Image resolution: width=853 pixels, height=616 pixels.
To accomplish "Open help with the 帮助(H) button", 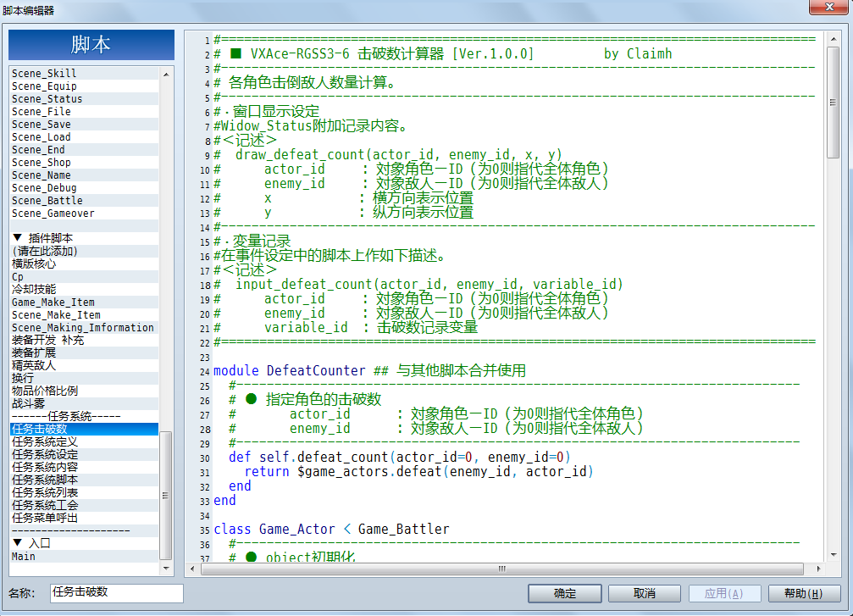I will coord(804,593).
